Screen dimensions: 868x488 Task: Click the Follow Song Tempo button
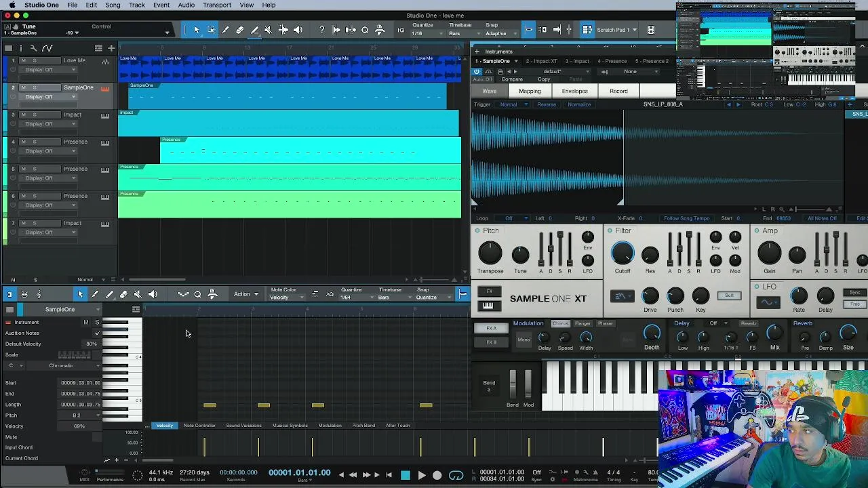tap(686, 219)
